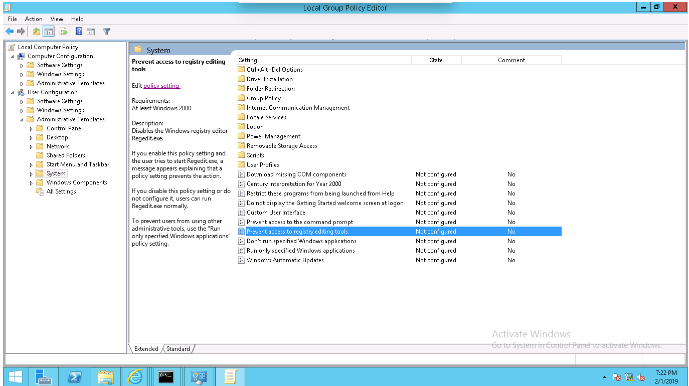This screenshot has height=386, width=689.
Task: Toggle Show/Hide Action Pane toolbar icon
Action: click(x=91, y=31)
